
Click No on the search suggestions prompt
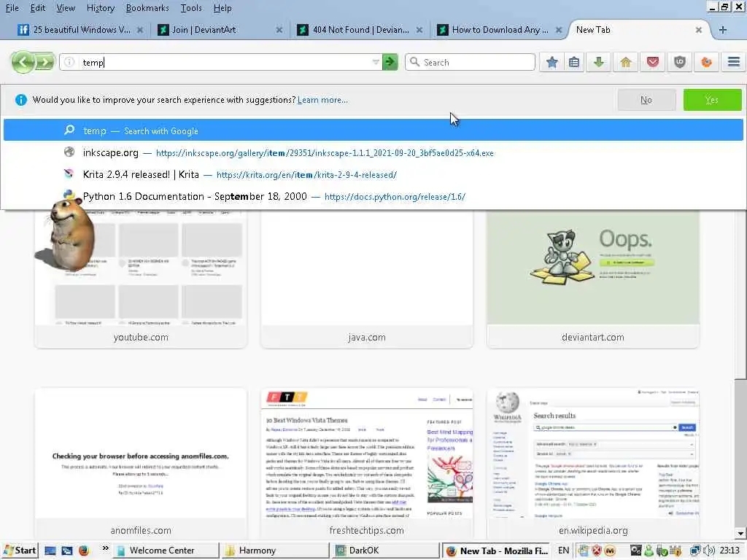(646, 100)
